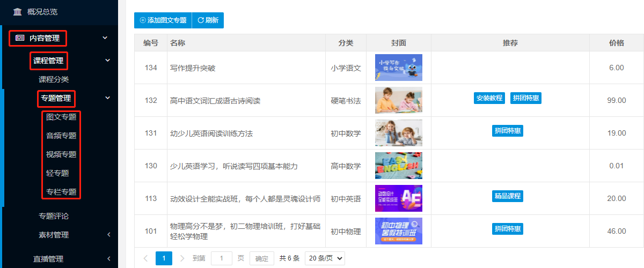Viewport: 644px width, 268px height.
Task: Click 安装教程 tag in row 132
Action: pos(489,98)
